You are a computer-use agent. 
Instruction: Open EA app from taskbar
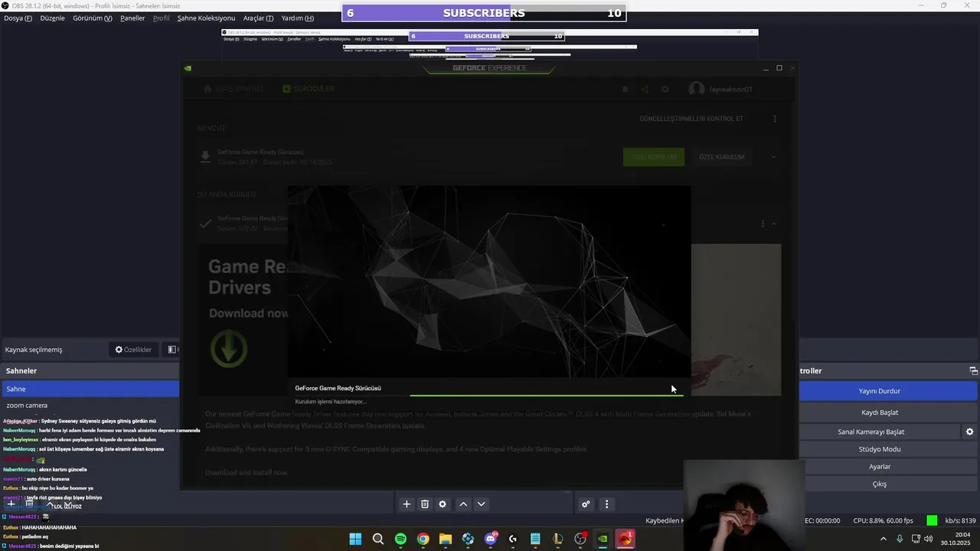pos(626,539)
